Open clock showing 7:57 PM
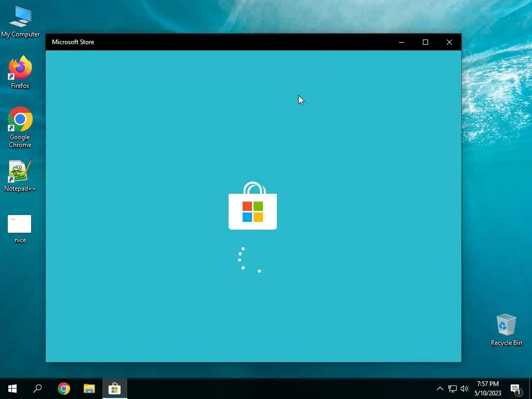Viewport: 532px width, 399px height. point(487,389)
